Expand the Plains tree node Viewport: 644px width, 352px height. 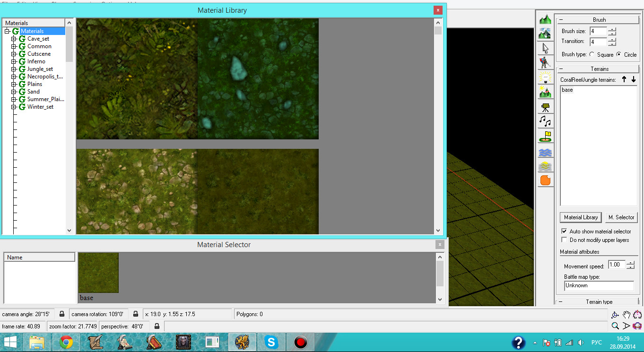tap(14, 84)
